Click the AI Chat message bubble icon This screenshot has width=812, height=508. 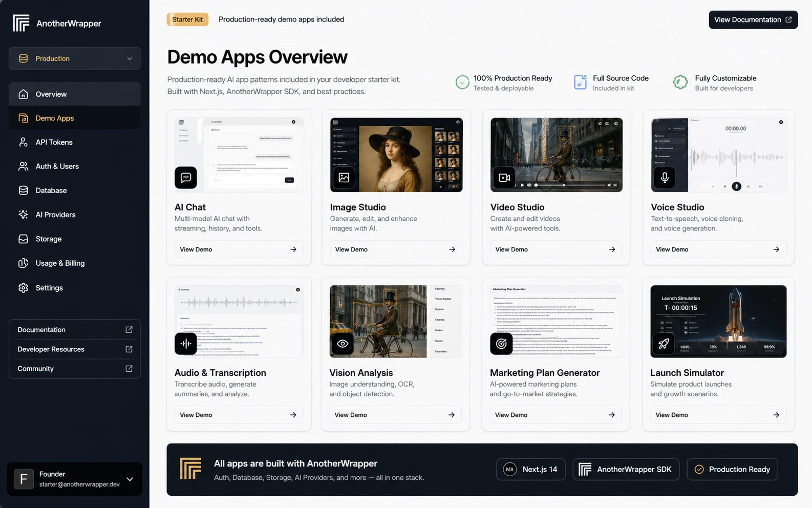click(186, 178)
